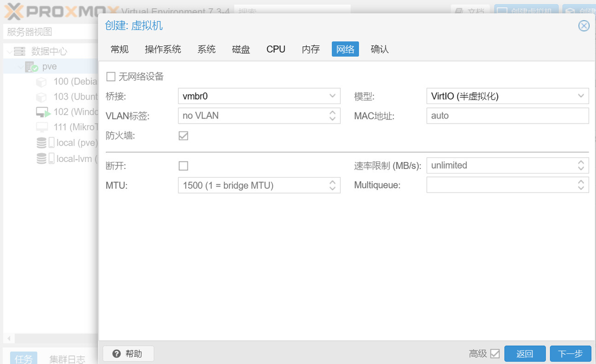Open the 任务 tasks tab
This screenshot has width=596, height=364.
coord(23,358)
